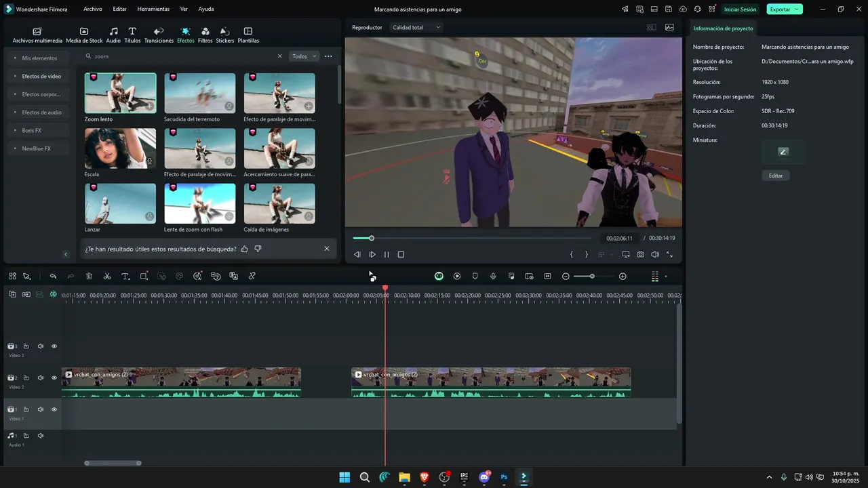The height and width of the screenshot is (488, 868).
Task: Open the Calidad total quality dropdown
Action: 416,28
